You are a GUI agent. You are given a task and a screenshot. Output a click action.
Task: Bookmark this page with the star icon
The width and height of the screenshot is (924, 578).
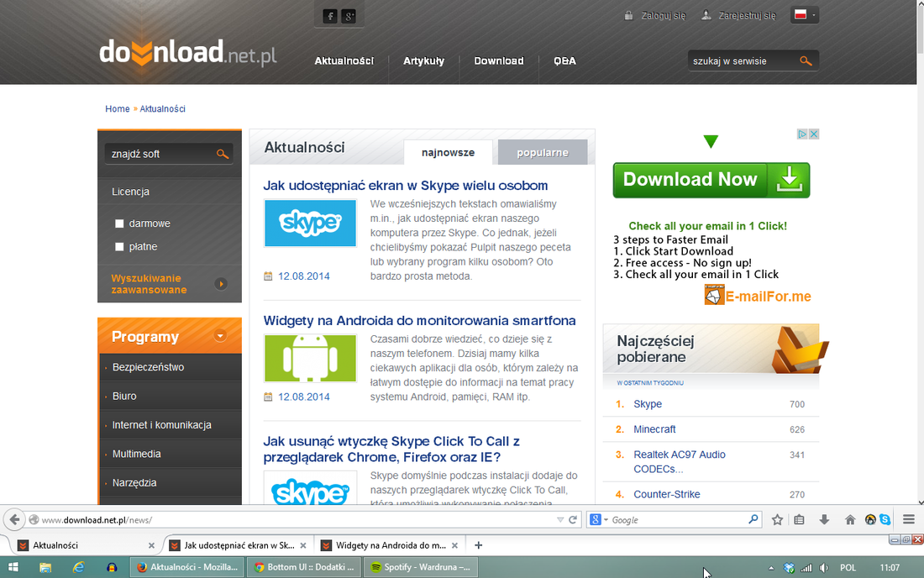point(777,520)
